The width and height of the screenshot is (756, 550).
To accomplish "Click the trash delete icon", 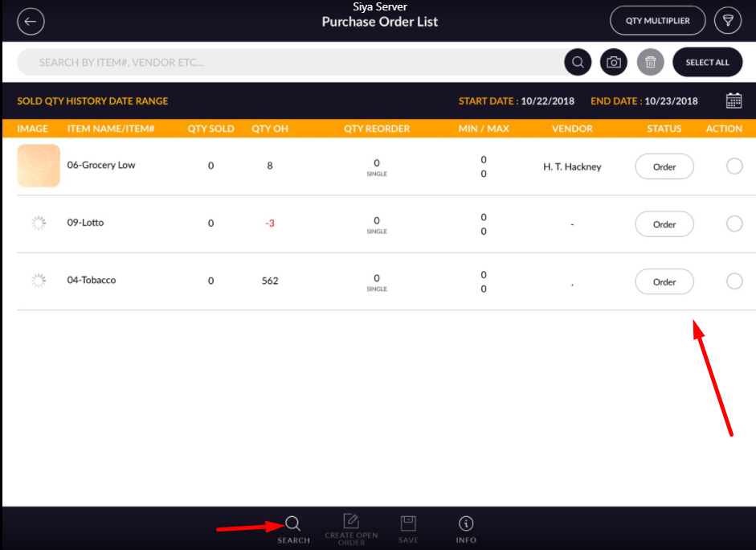I will [650, 62].
